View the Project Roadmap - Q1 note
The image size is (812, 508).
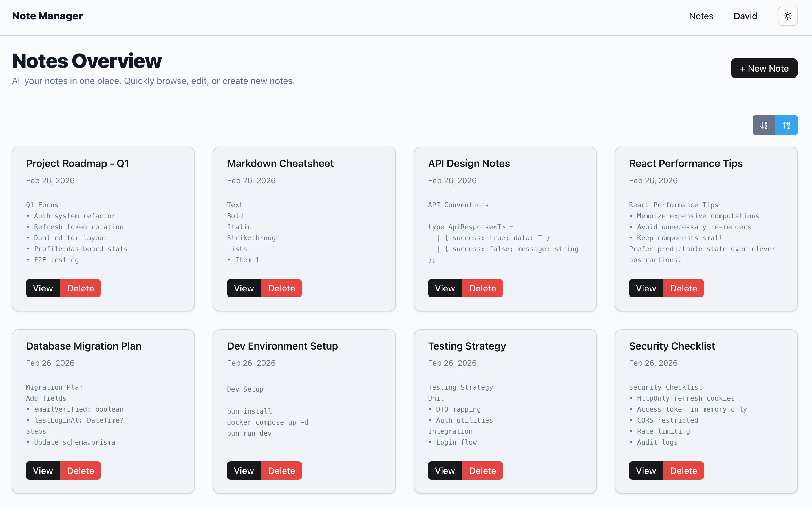(43, 288)
